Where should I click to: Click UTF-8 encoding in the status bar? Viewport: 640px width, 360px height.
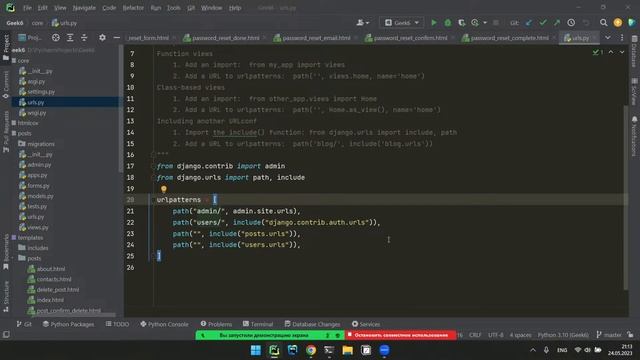point(496,335)
